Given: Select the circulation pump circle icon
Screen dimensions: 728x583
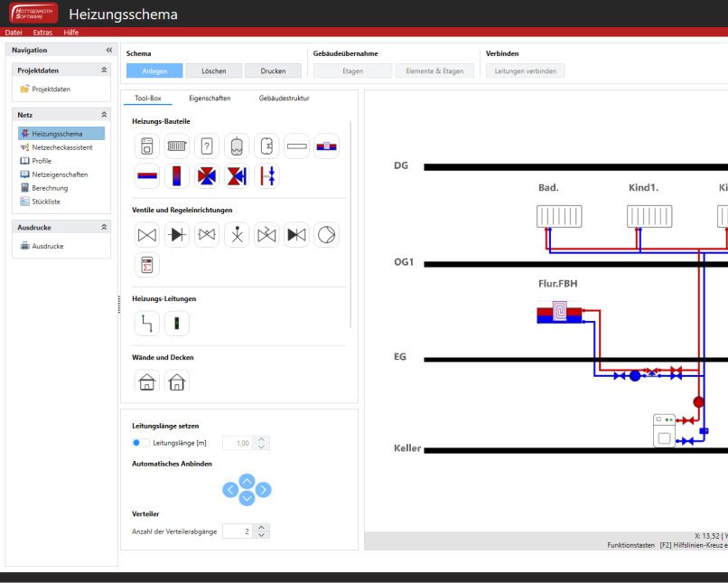Looking at the screenshot, I should [326, 235].
